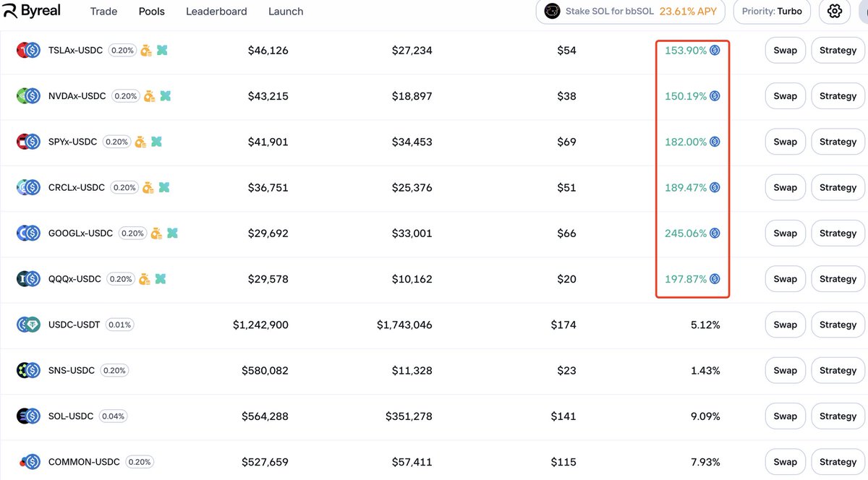Select the CRCLx-USDC pool name
The height and width of the screenshot is (480, 868).
click(76, 188)
